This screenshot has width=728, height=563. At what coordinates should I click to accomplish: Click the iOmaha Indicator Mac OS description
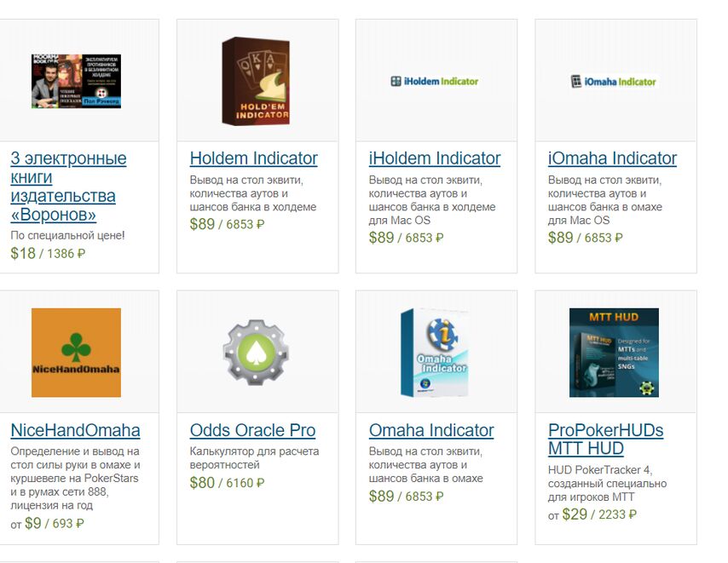[x=605, y=200]
